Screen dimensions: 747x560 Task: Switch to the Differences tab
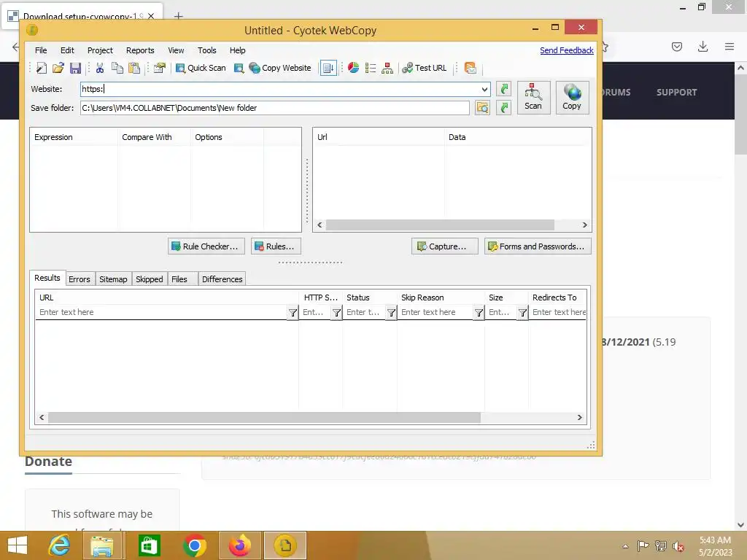point(222,279)
